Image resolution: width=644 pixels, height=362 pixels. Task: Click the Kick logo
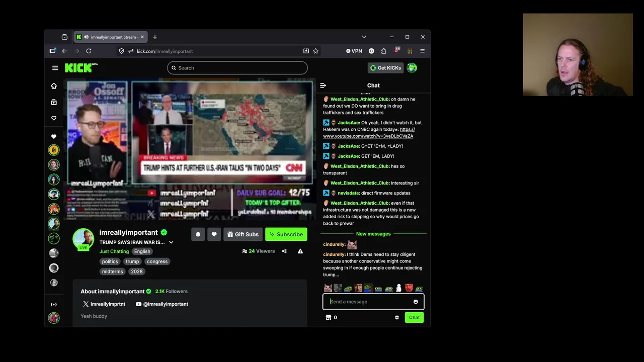tap(81, 68)
